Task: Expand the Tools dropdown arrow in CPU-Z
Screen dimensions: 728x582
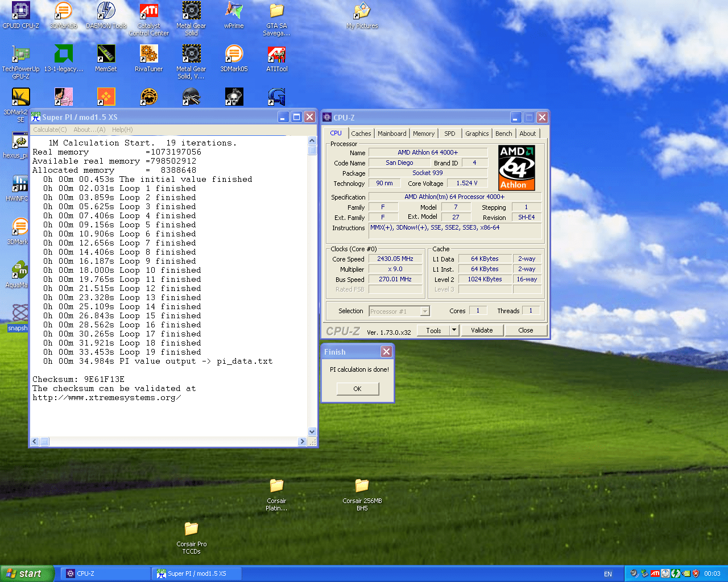Action: [x=454, y=330]
